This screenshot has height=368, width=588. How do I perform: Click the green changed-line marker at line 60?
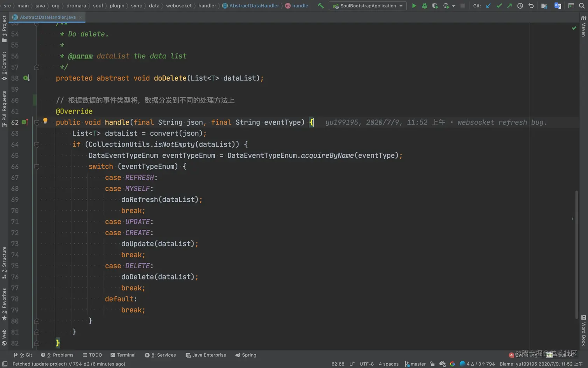point(35,100)
